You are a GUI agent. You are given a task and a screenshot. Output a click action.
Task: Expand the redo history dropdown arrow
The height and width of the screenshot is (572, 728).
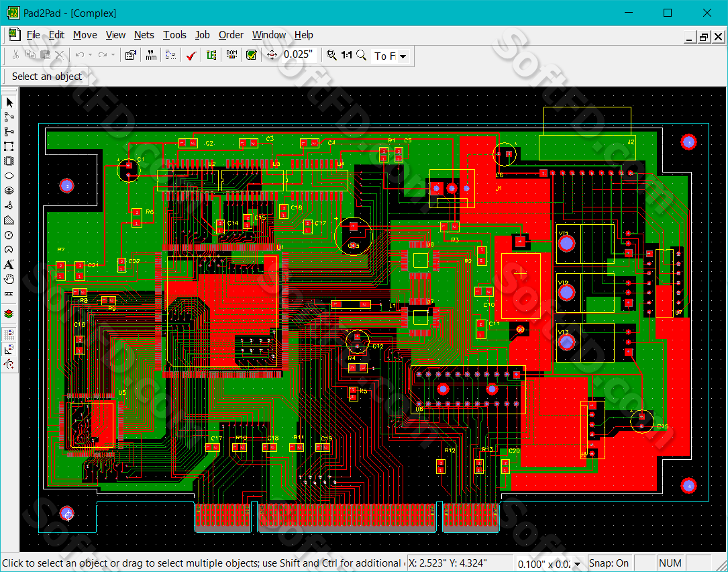click(x=113, y=55)
